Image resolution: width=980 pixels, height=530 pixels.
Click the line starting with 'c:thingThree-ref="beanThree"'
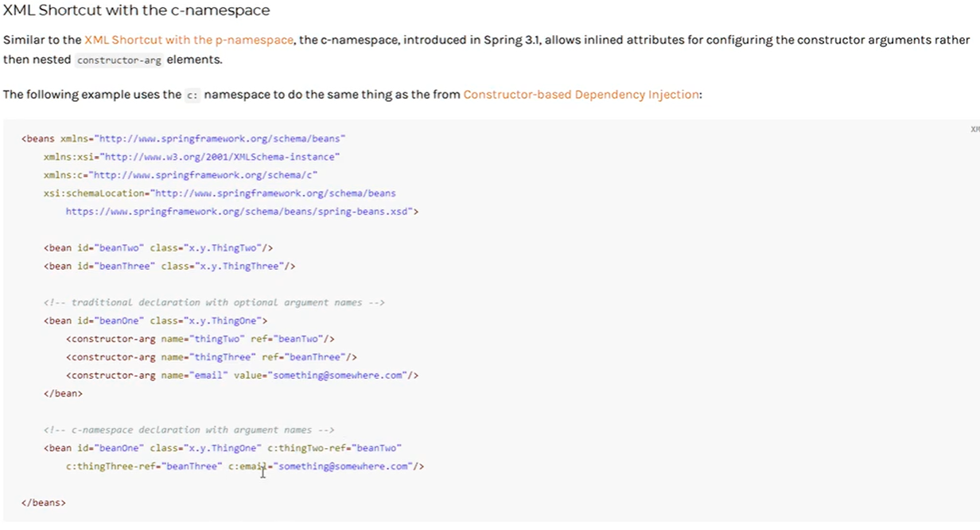click(x=245, y=466)
